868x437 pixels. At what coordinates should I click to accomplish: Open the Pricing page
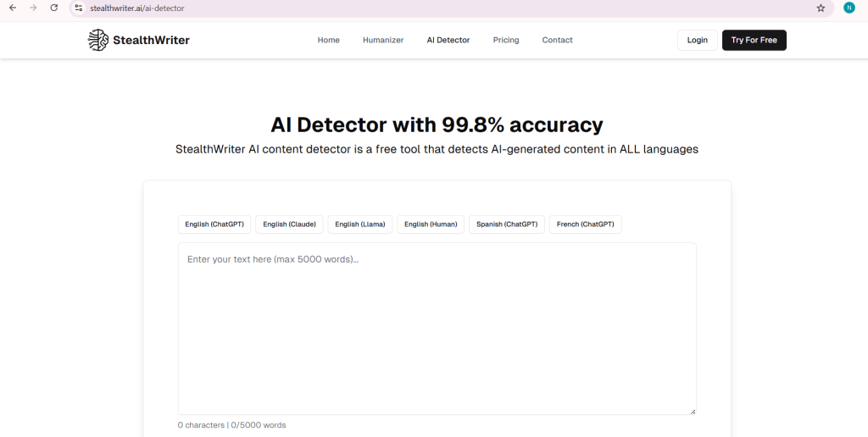click(506, 40)
